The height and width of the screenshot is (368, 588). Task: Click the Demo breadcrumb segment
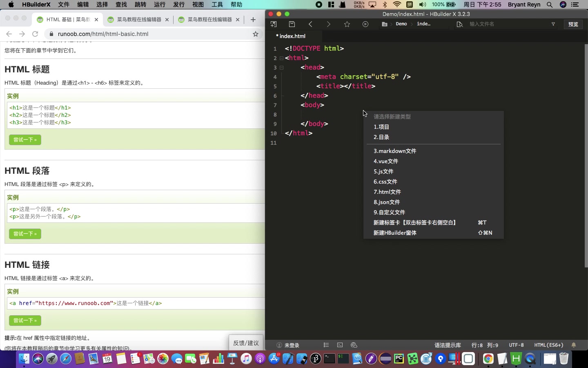point(401,24)
